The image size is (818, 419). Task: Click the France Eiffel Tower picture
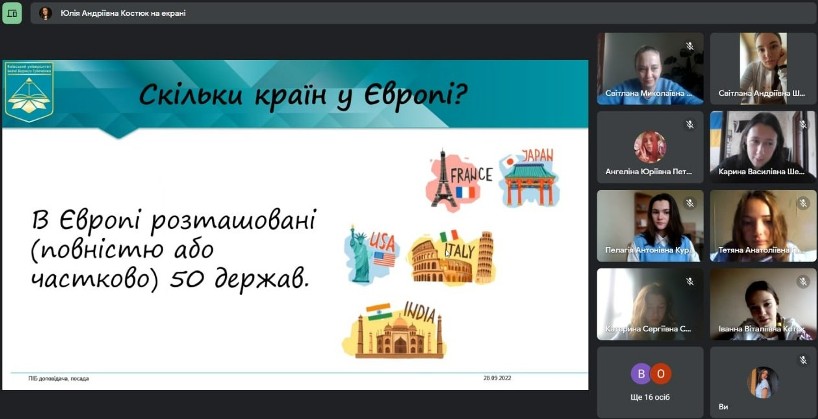[459, 180]
